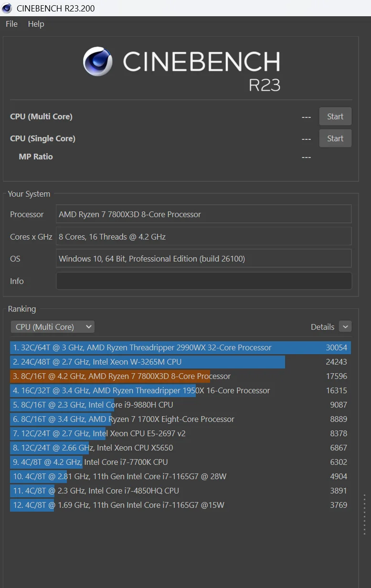Image resolution: width=371 pixels, height=588 pixels.
Task: Open the Help menu
Action: click(x=36, y=24)
